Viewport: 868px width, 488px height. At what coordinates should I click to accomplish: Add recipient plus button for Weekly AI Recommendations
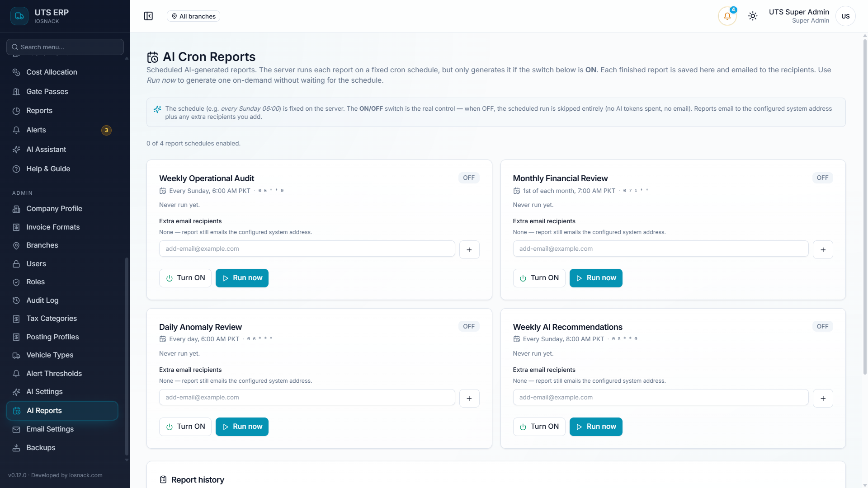(823, 398)
